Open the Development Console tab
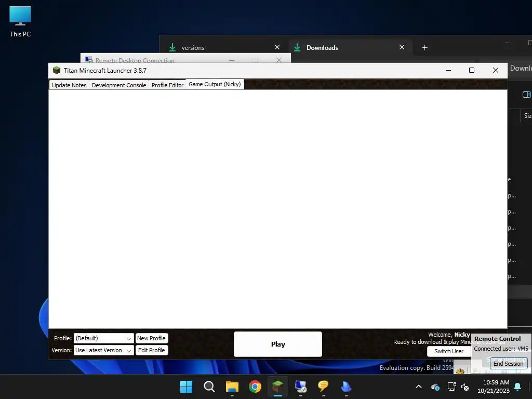532x399 pixels. (x=119, y=85)
